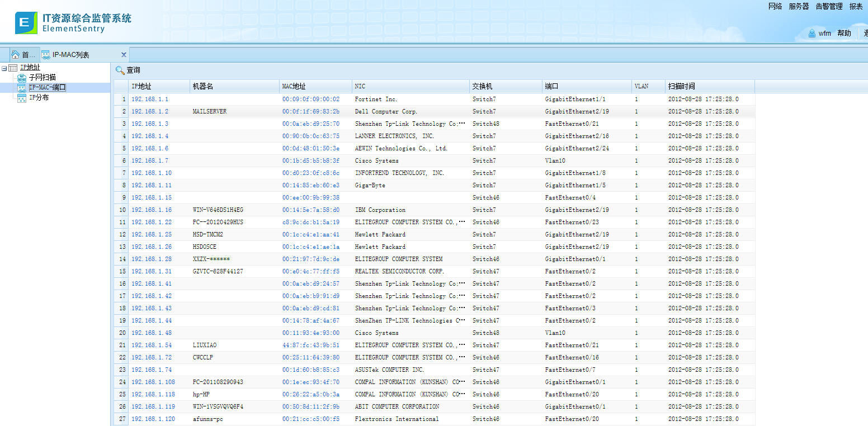This screenshot has width=868, height=426.
Task: Click the HSD-TMCM2 machine name
Action: click(208, 234)
